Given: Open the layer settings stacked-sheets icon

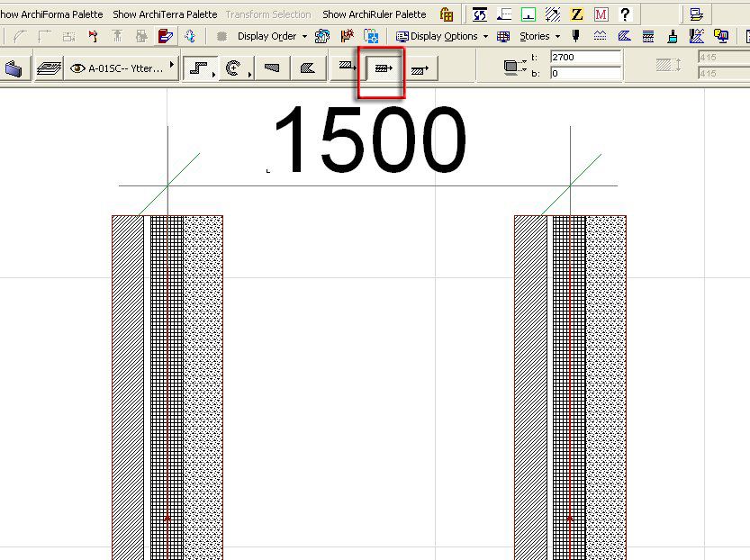Looking at the screenshot, I should (x=50, y=68).
